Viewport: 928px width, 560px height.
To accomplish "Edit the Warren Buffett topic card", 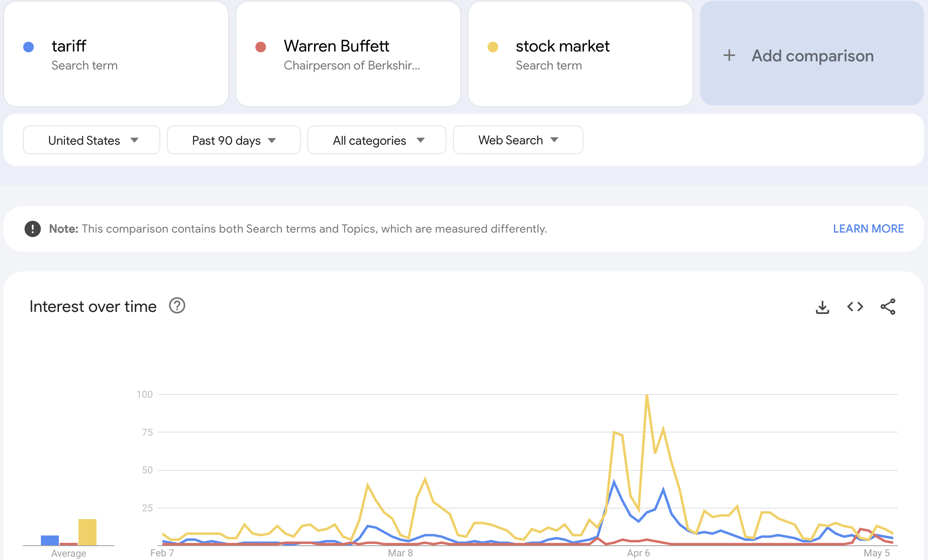I will 348,54.
